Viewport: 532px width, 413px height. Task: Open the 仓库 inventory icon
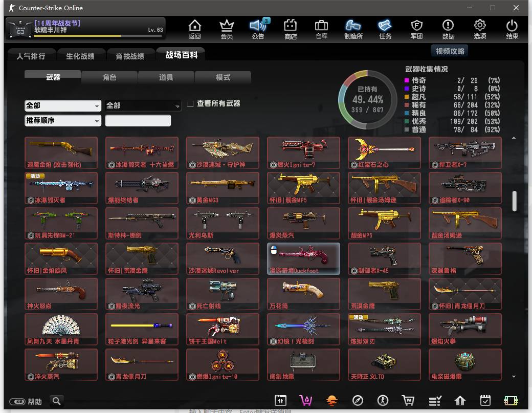coord(321,29)
